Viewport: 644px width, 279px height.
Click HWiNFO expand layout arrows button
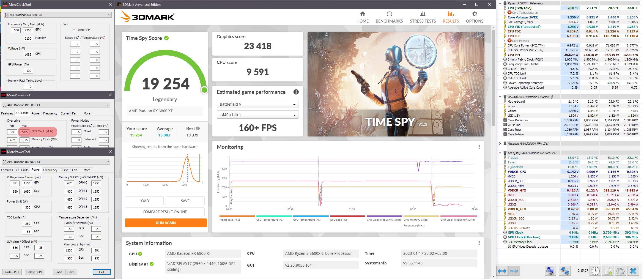click(502, 271)
